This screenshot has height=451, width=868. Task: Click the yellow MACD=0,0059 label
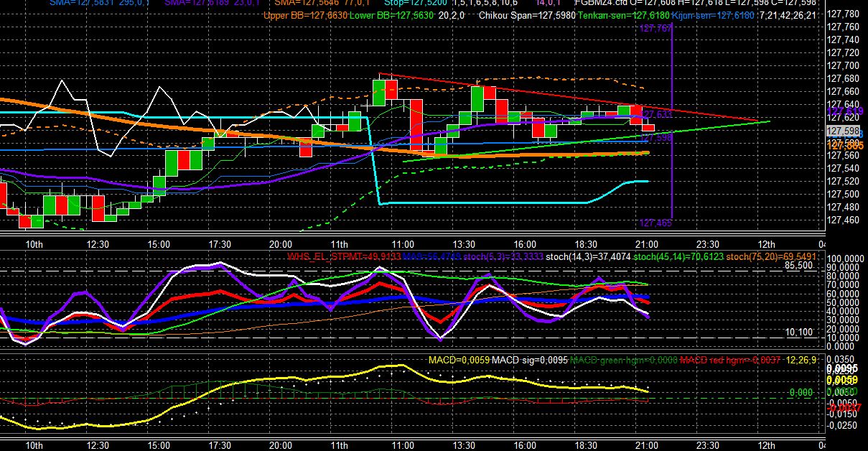[x=458, y=360]
